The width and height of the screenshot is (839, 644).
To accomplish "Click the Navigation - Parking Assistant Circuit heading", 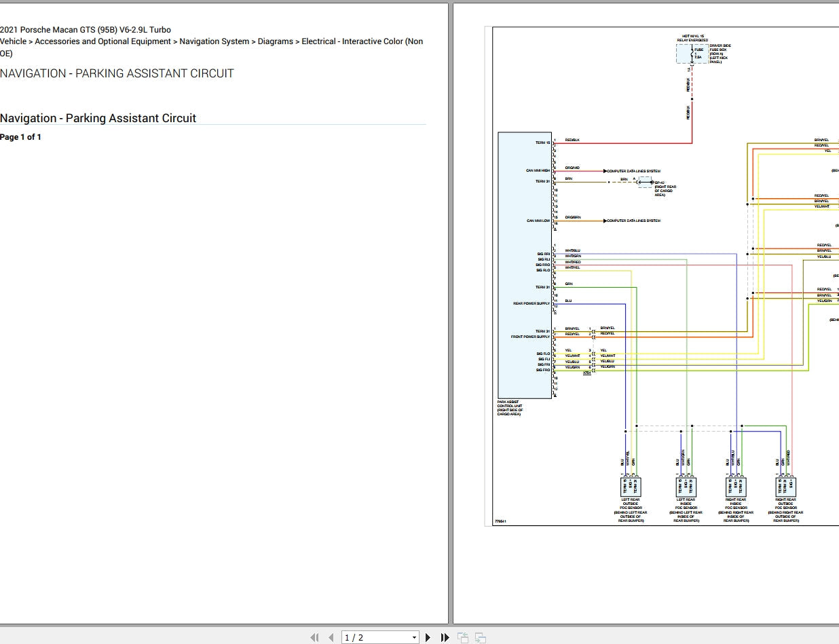I will coord(98,118).
